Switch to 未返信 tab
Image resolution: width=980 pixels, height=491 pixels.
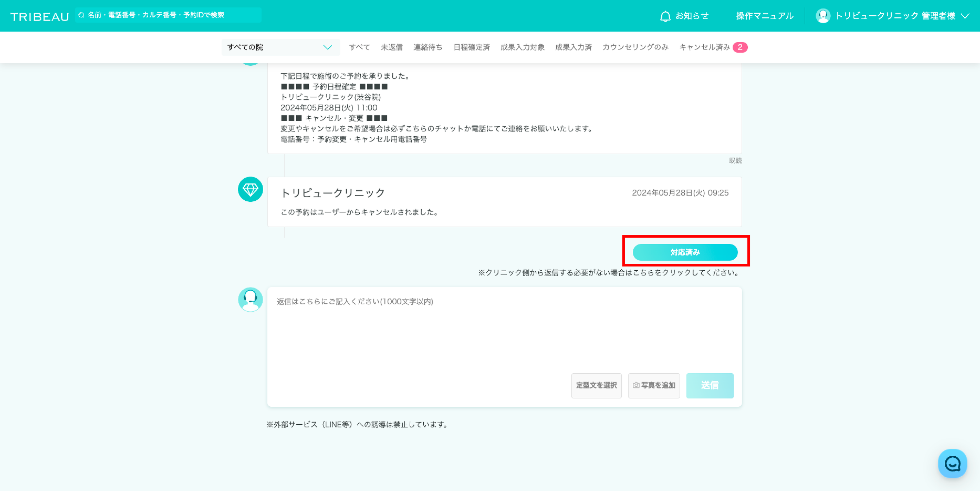coord(391,47)
